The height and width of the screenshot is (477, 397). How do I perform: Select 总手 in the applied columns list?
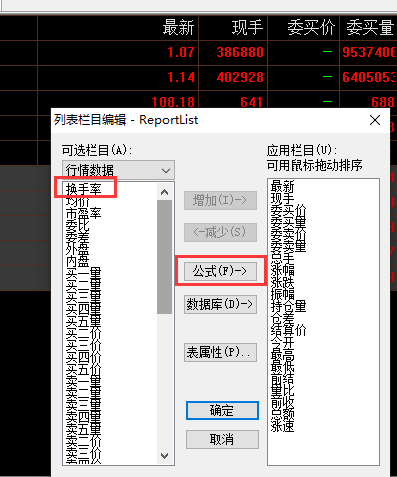coord(283,259)
